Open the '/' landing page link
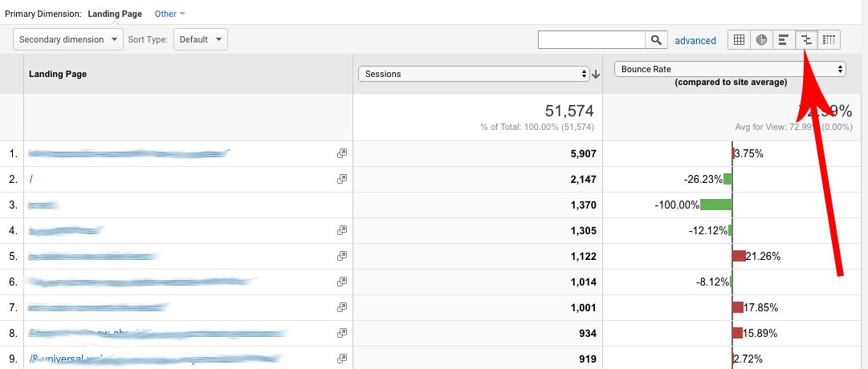This screenshot has height=369, width=868. 31,180
